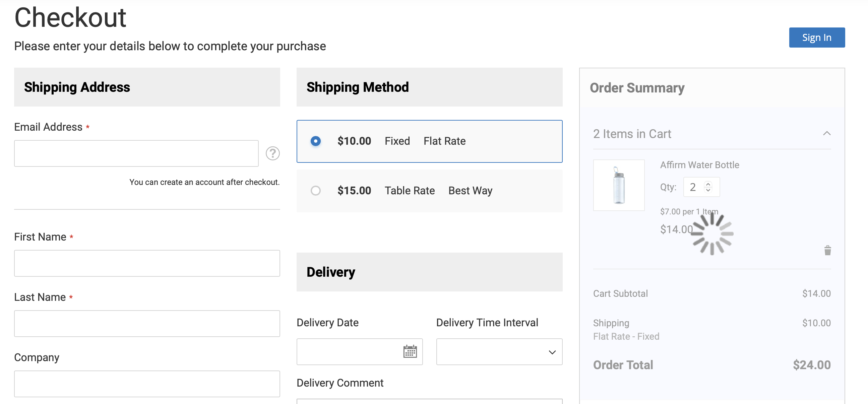Collapse the 2 Items in Cart section
This screenshot has width=868, height=404.
click(826, 133)
